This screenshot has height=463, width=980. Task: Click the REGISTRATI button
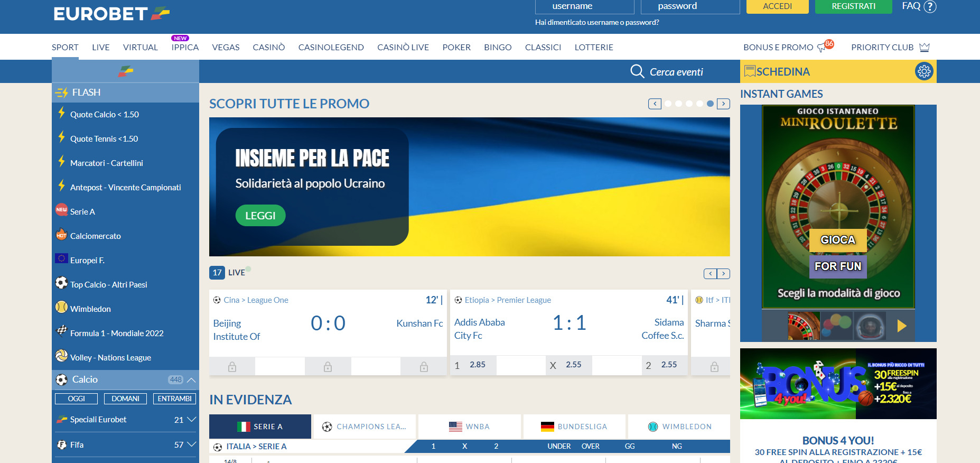[x=854, y=6]
